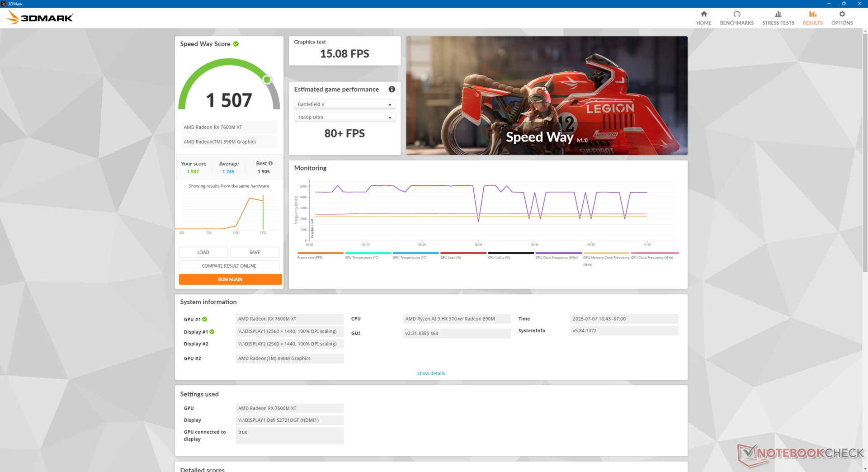The width and height of the screenshot is (868, 472).
Task: Click the Estimated game performance info icon
Action: click(392, 90)
